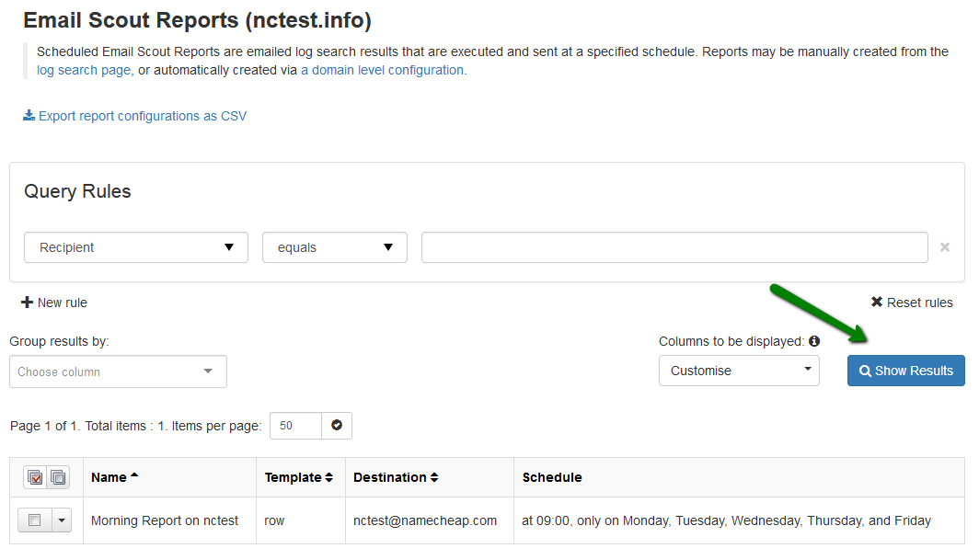Click the Query Rules heading
Viewport: 979px width, 560px height.
coord(77,191)
